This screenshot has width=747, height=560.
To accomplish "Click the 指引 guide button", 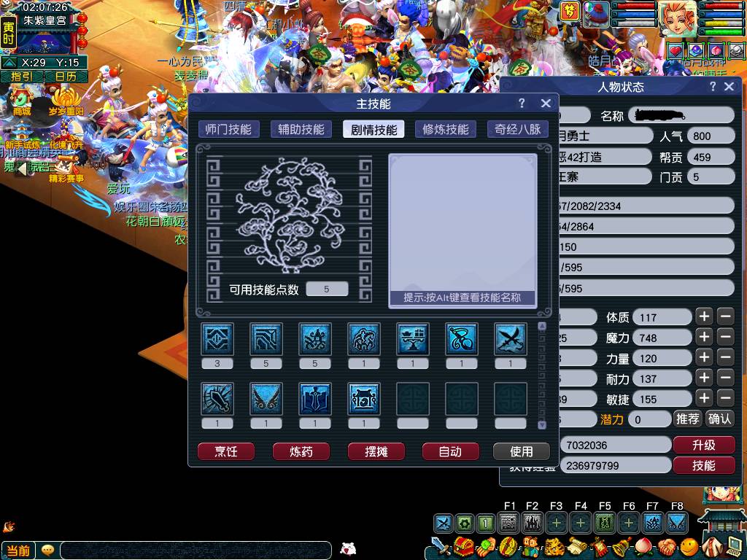I will click(22, 76).
